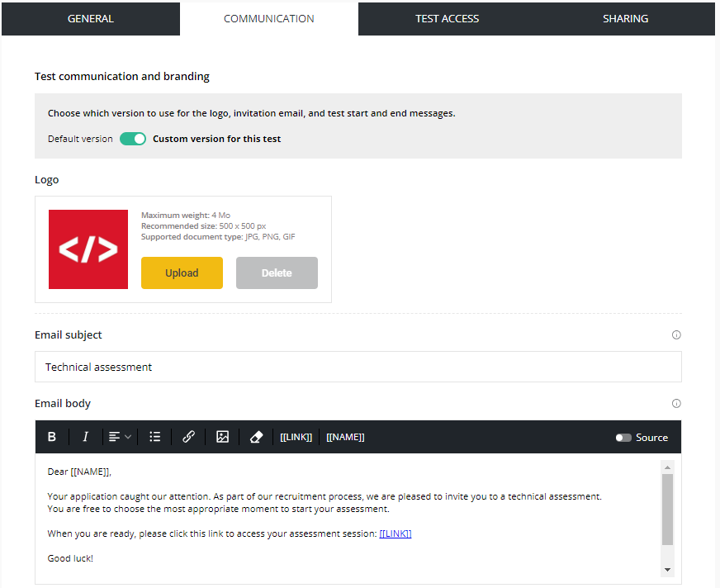720x588 pixels.
Task: Apply italic formatting in editor toolbar
Action: click(85, 437)
